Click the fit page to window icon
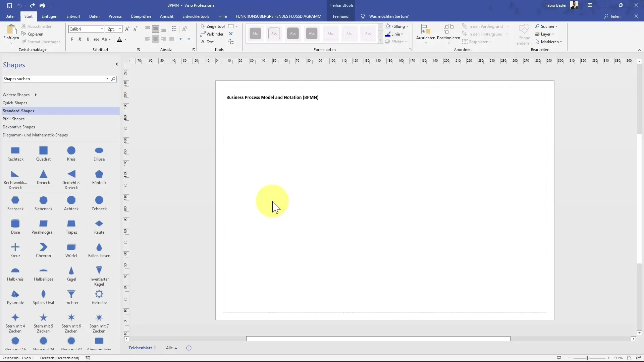Image resolution: width=644 pixels, height=362 pixels. [629, 358]
